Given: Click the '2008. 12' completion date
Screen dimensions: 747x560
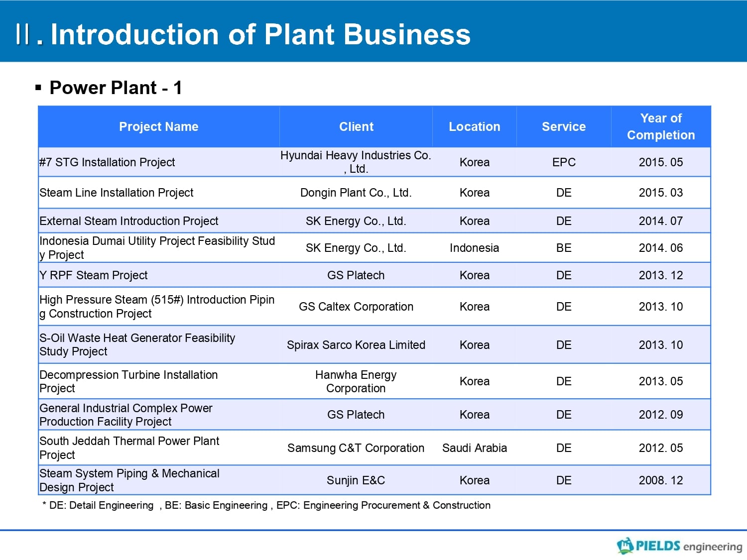Looking at the screenshot, I should pyautogui.click(x=661, y=480).
